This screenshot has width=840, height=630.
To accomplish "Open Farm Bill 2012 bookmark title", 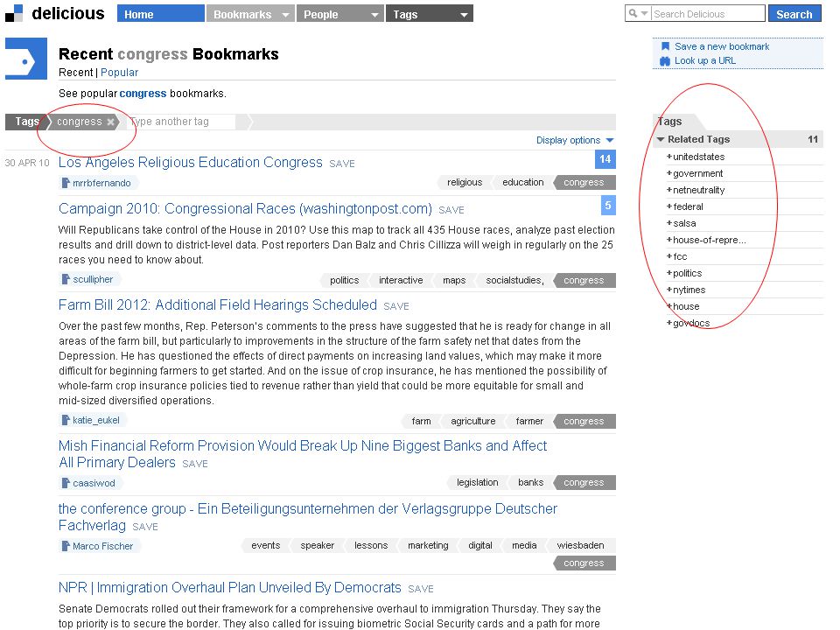I will [218, 304].
